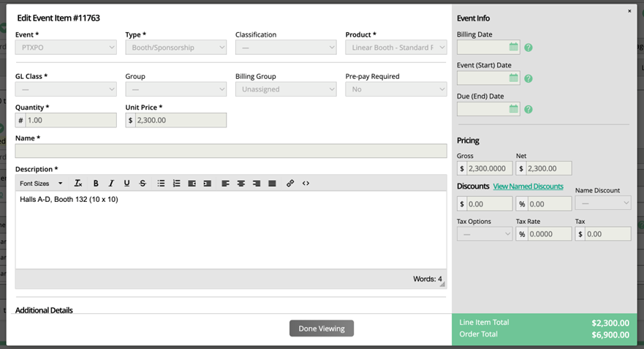Expand the Billing Group Unassigned dropdown
The height and width of the screenshot is (349, 644).
(x=286, y=89)
